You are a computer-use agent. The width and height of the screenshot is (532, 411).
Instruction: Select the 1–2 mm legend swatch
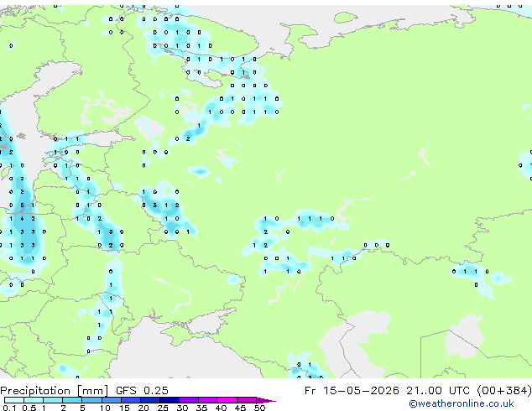pyautogui.click(x=53, y=400)
